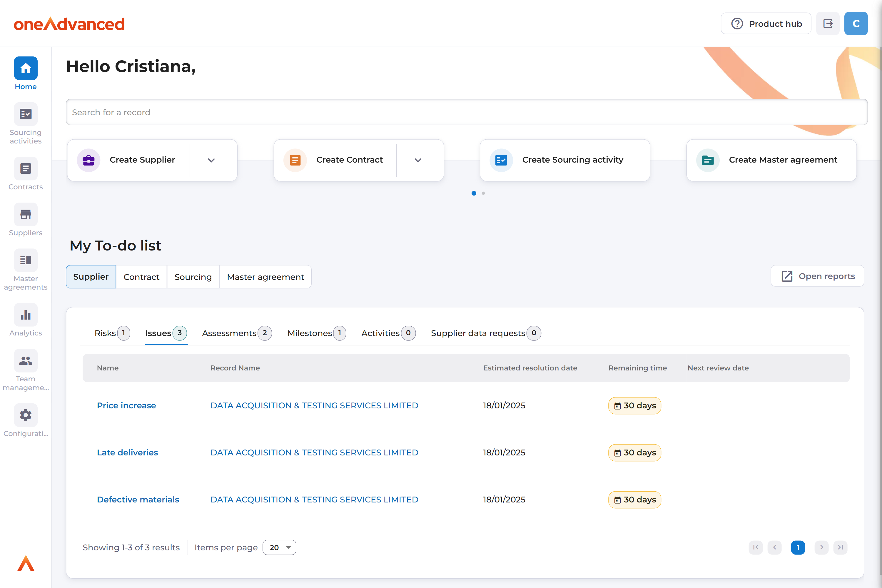Open Configuration gear icon
The image size is (882, 588).
click(x=26, y=415)
